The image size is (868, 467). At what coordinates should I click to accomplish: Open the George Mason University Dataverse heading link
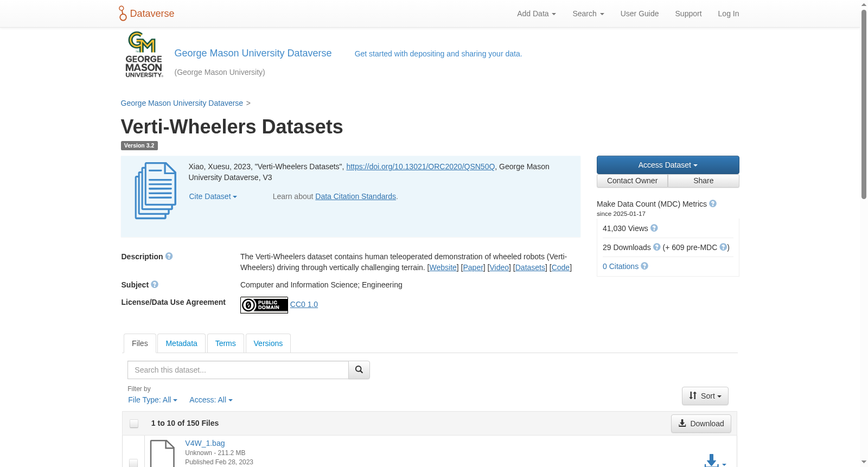pos(253,53)
